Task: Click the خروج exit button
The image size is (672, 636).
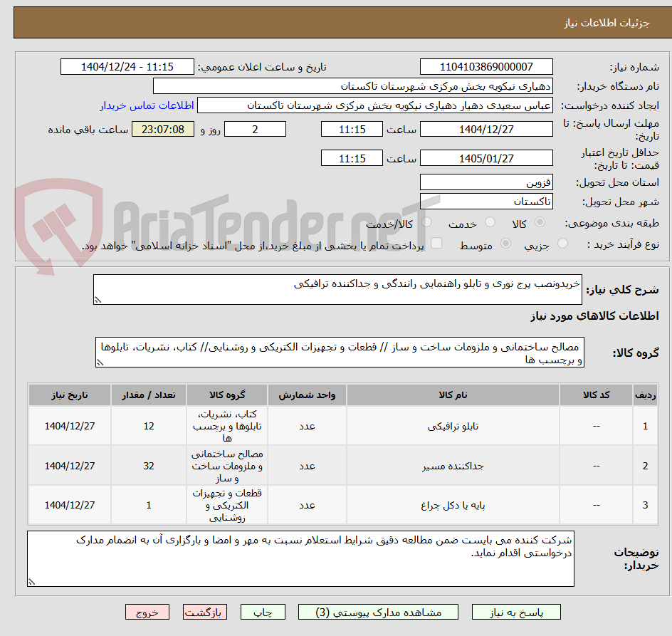Action: tap(147, 612)
